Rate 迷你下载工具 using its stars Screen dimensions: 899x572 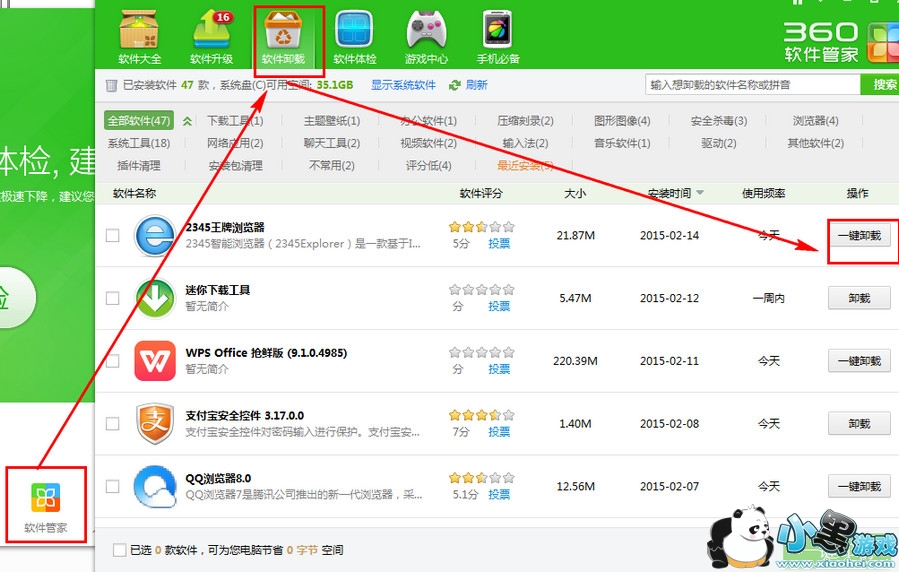[x=482, y=289]
